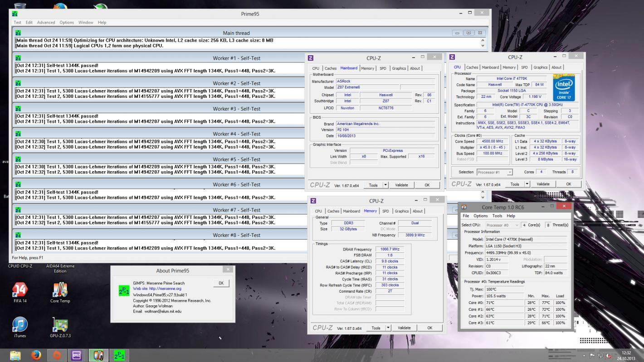Click the DRAM Frequency 1066.7 MHz value
Viewport: 644px width, 362px height.
click(x=390, y=249)
